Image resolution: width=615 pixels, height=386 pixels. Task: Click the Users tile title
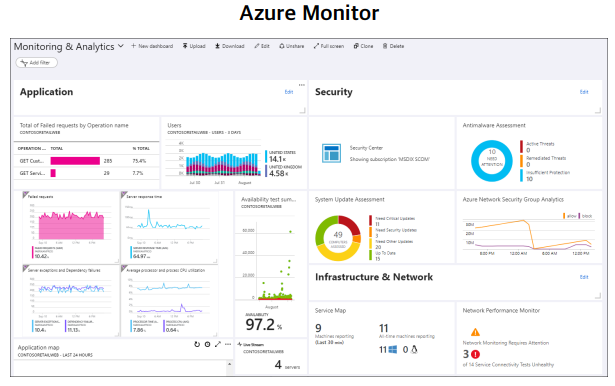(x=174, y=126)
